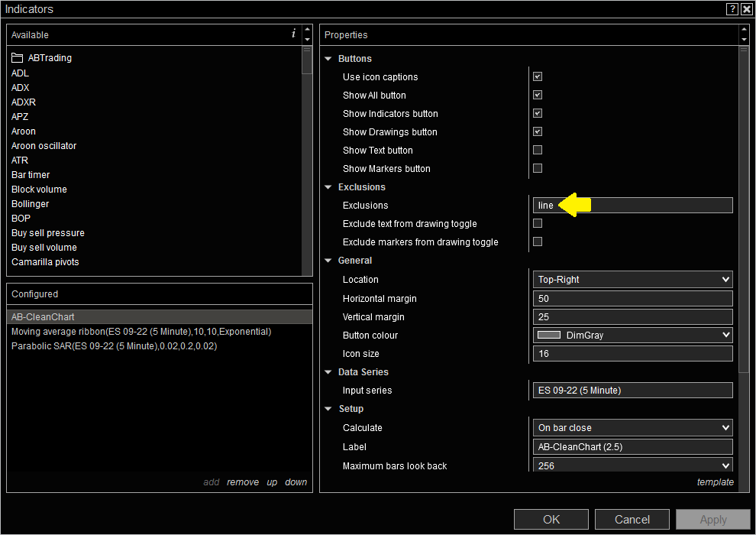Viewport: 756px width, 535px height.
Task: Collapse the Exclusions section
Action: click(328, 186)
